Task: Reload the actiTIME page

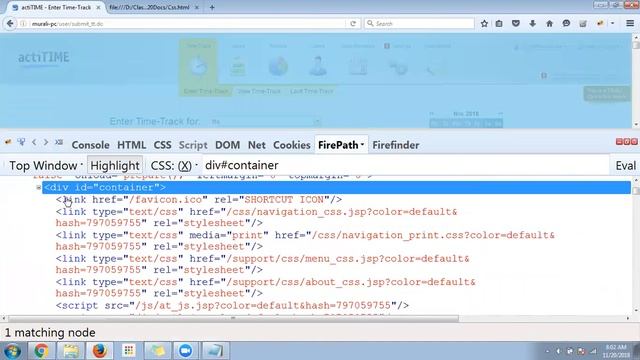Action: pos(353,24)
